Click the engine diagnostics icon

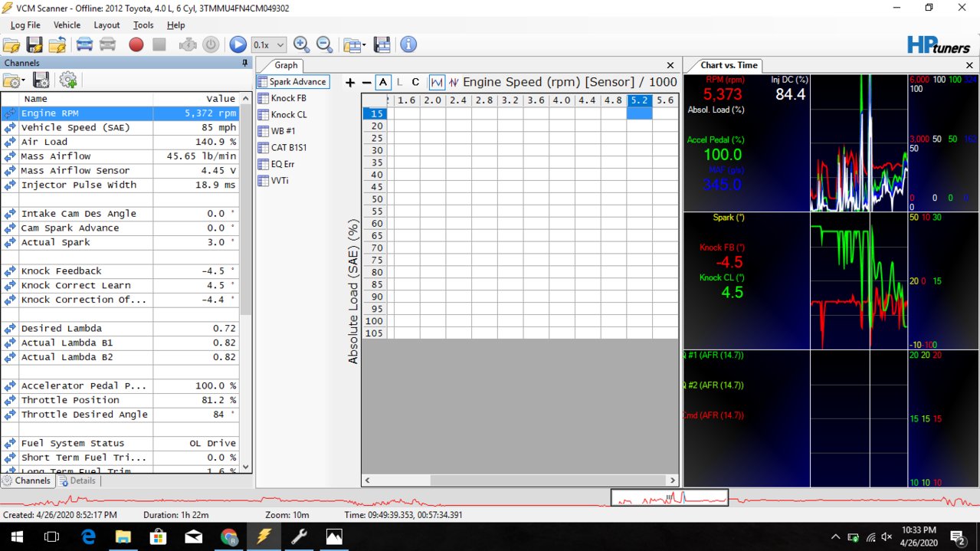188,44
